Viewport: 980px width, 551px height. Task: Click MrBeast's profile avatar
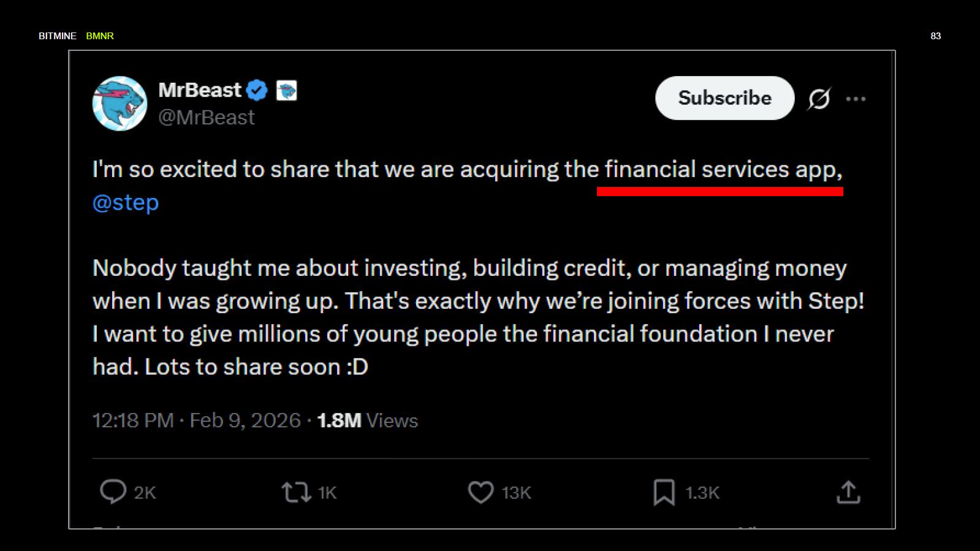tap(120, 103)
